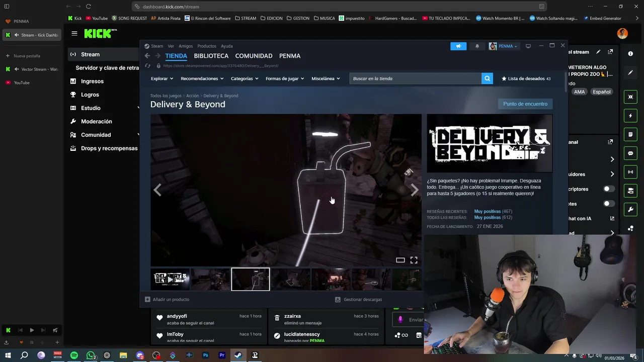Open Premiere Pro from the taskbar
The width and height of the screenshot is (644, 362).
(x=222, y=355)
